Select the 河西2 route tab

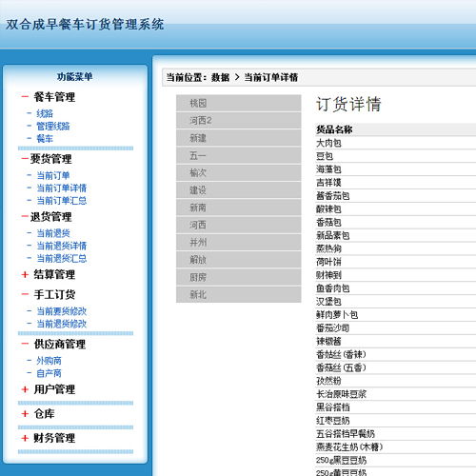239,121
